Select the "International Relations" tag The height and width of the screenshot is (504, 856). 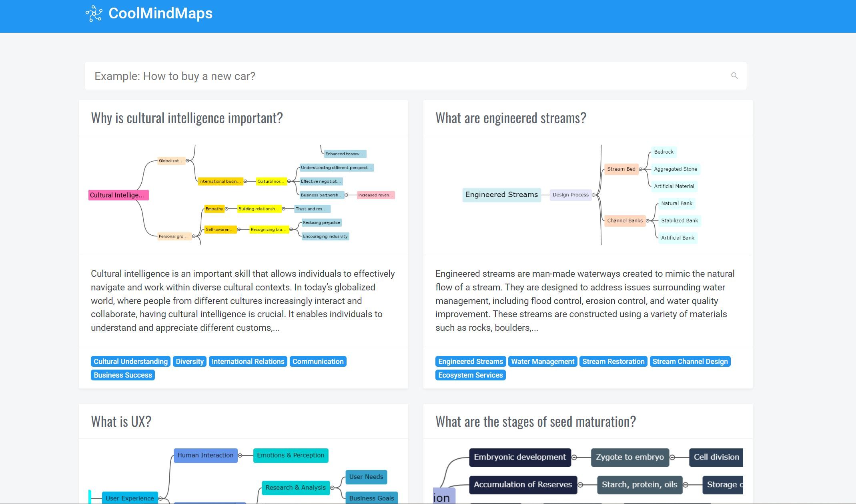[x=248, y=361]
